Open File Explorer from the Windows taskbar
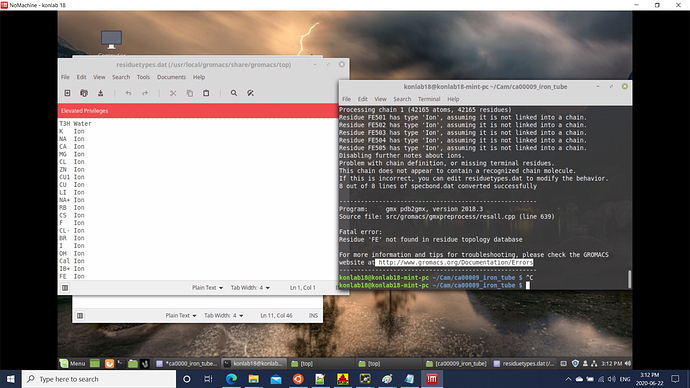This screenshot has height=388, width=690. click(x=253, y=379)
